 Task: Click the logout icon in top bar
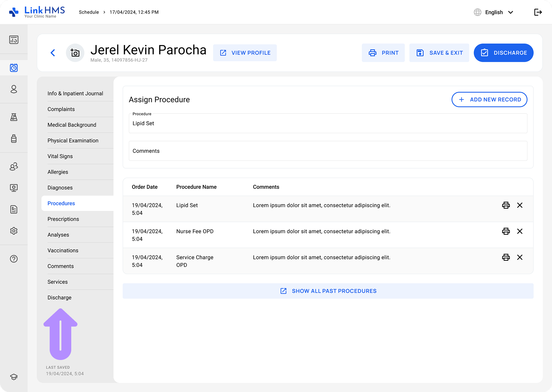coord(538,12)
